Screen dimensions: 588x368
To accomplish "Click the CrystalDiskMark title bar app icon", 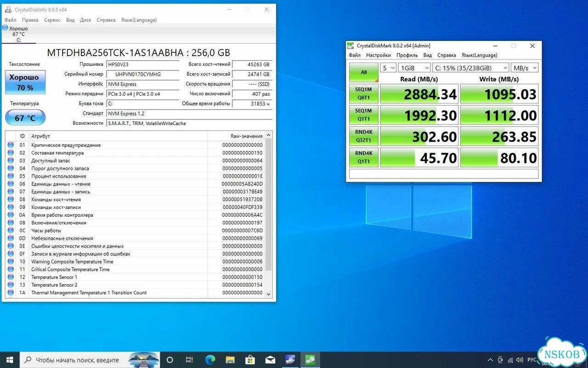I will [351, 46].
